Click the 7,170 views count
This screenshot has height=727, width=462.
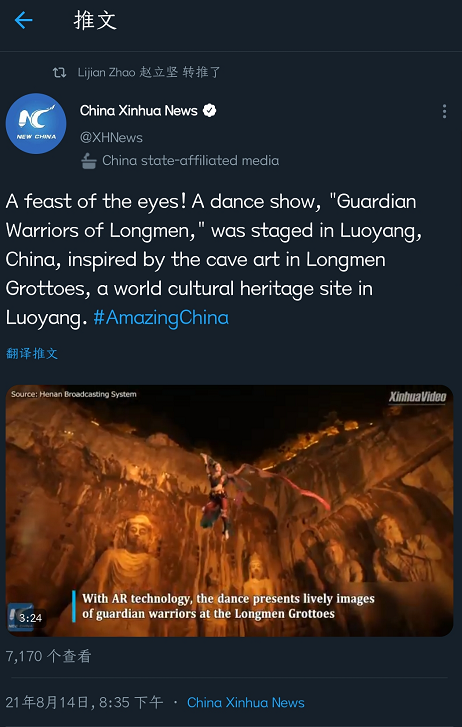48,656
